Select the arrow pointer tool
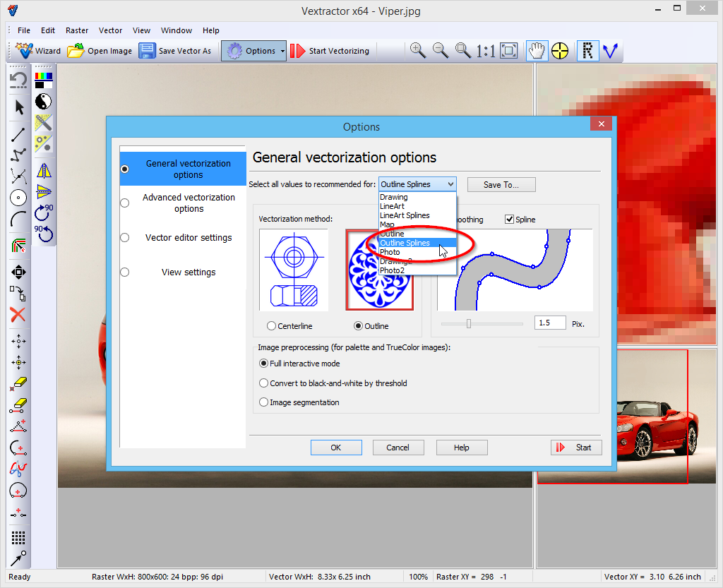 [19, 107]
